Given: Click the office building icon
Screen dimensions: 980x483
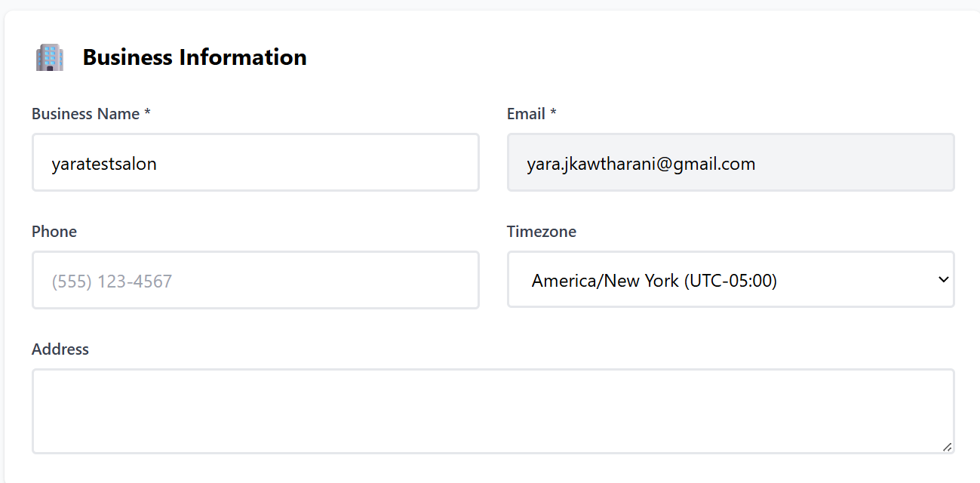Looking at the screenshot, I should (x=50, y=57).
